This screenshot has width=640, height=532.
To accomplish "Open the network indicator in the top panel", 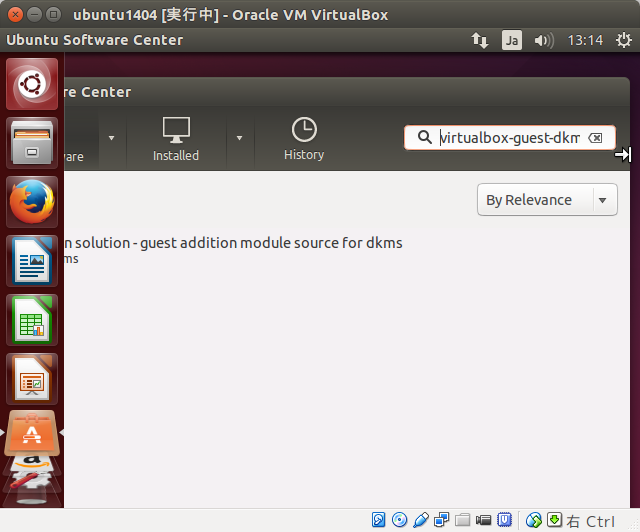I will pos(480,40).
